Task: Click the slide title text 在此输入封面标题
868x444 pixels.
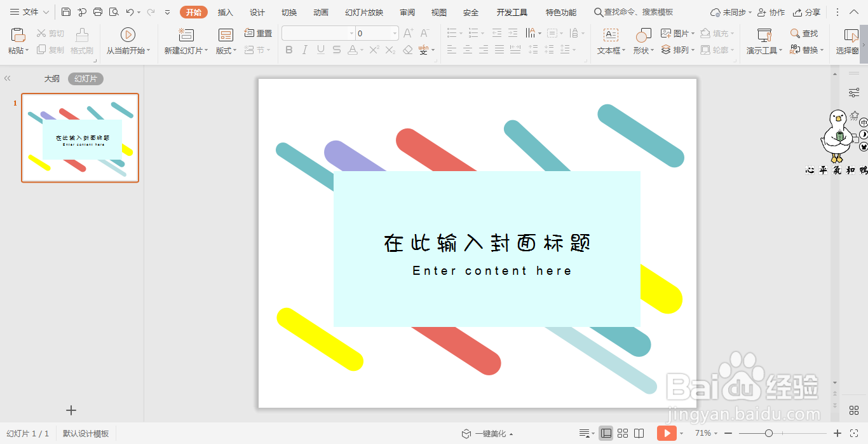Action: click(487, 243)
